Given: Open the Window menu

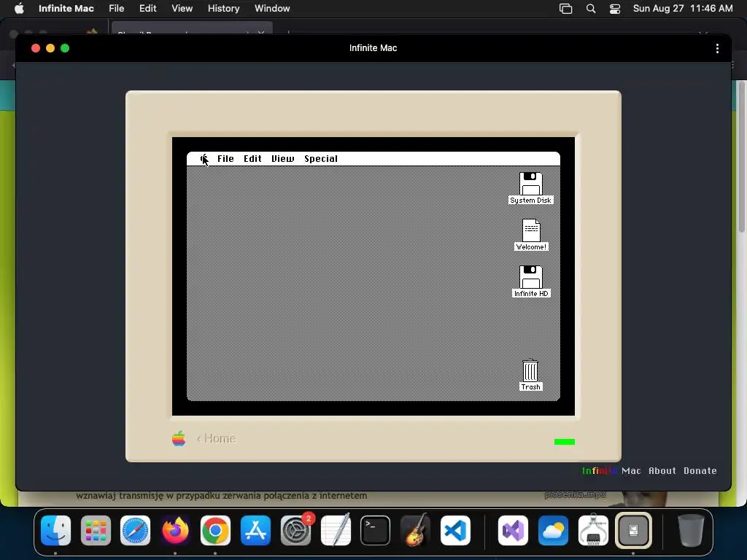Looking at the screenshot, I should (x=272, y=9).
